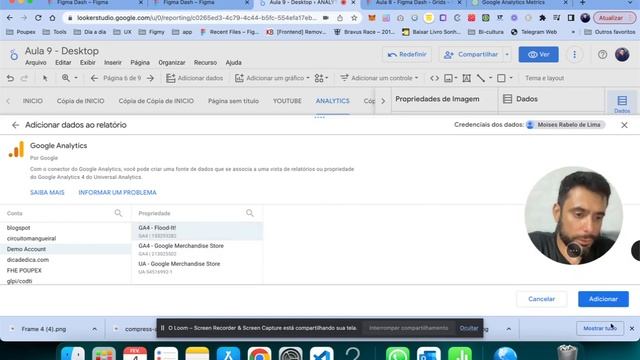The height and width of the screenshot is (360, 640).
Task: Open Chrome from the dock
Action: click(x=259, y=353)
